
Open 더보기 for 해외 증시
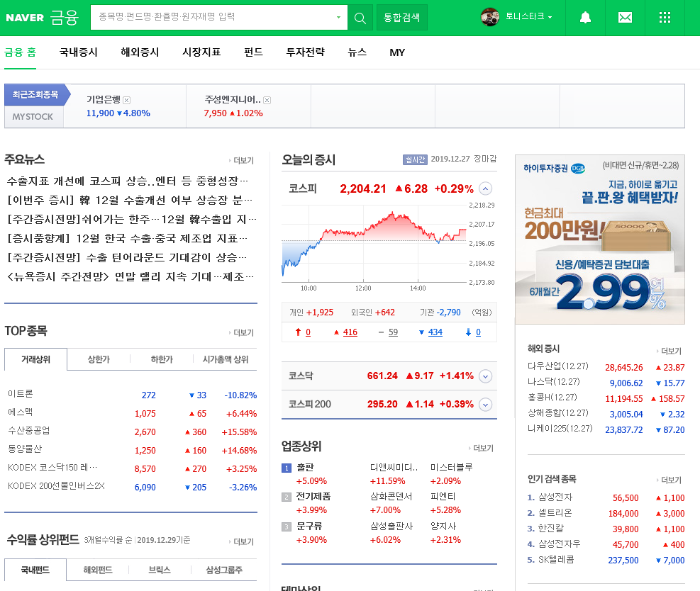tap(669, 351)
